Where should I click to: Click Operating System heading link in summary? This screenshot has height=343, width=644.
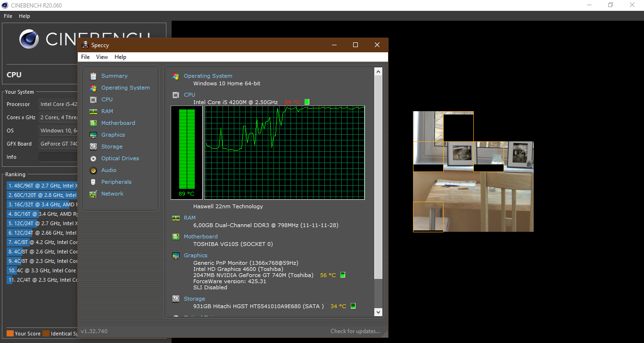point(208,76)
